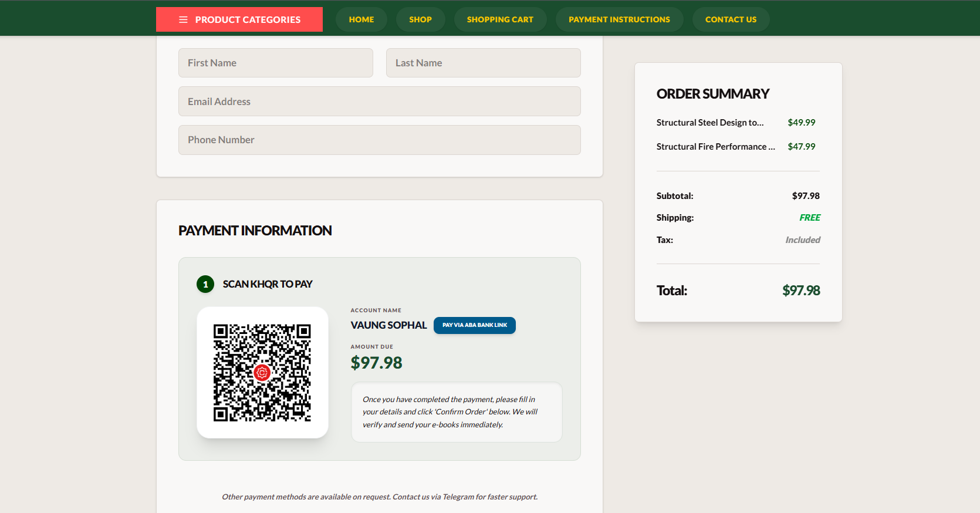Click the tax Included value
Screen dimensions: 980x513
tap(803, 240)
